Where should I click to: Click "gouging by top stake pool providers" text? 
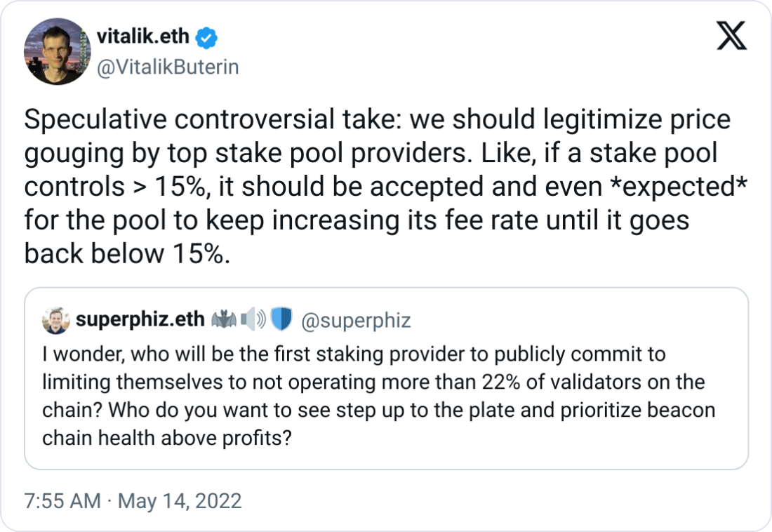pyautogui.click(x=245, y=154)
